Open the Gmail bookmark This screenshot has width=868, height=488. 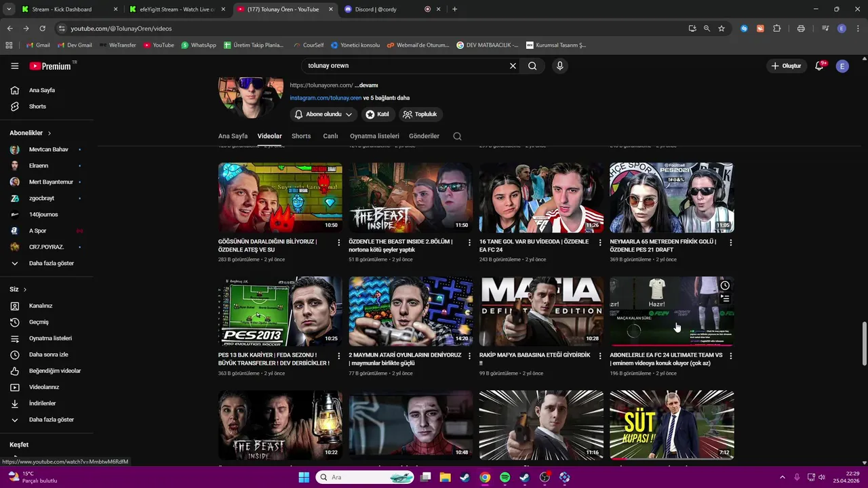point(38,45)
